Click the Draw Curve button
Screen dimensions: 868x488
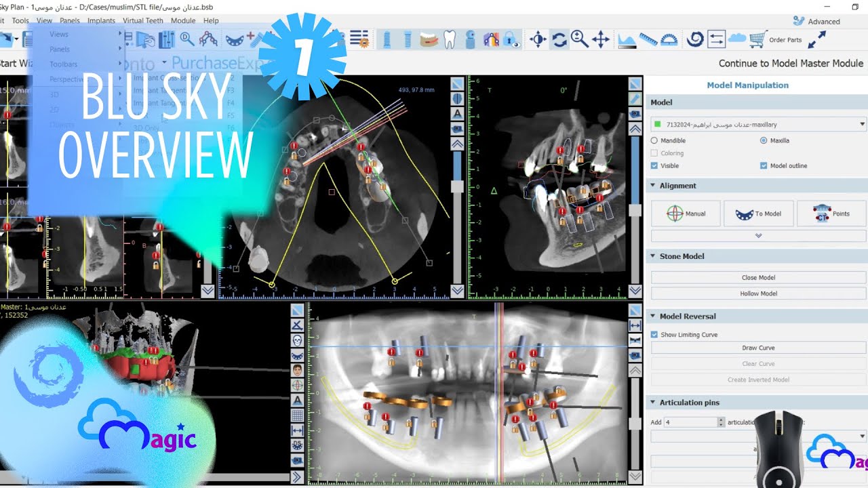[x=758, y=348]
